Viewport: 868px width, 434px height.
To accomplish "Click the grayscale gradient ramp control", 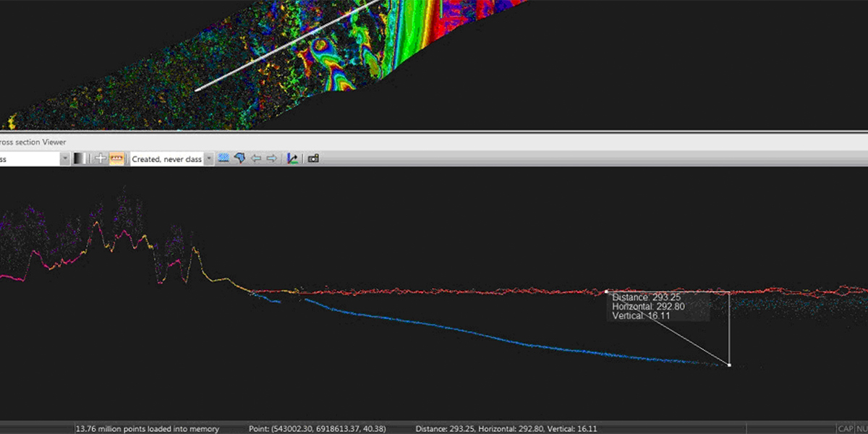I will 78,158.
